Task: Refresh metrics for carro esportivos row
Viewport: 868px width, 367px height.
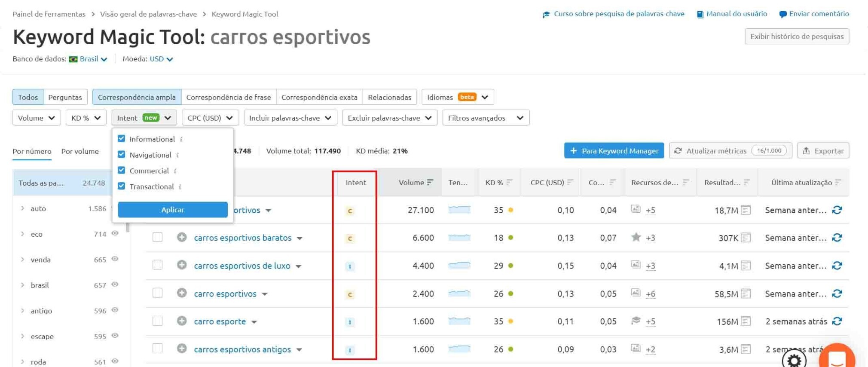Action: 837,294
